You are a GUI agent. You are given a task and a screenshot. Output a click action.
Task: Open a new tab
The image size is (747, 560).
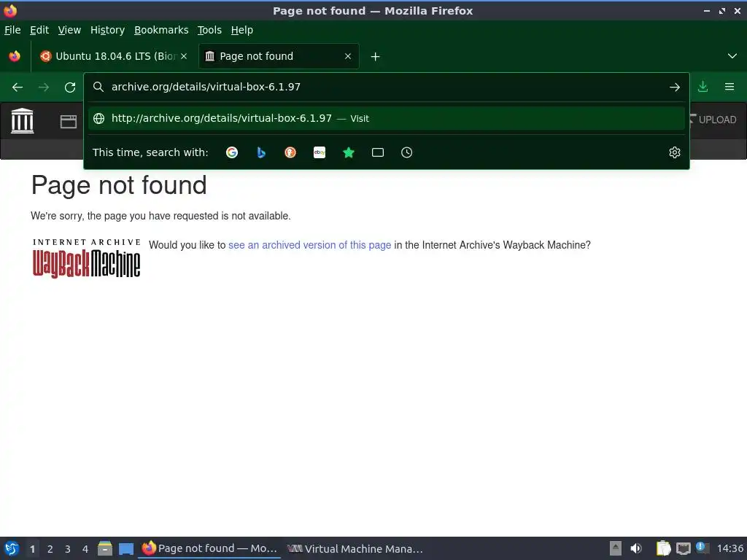(x=376, y=57)
